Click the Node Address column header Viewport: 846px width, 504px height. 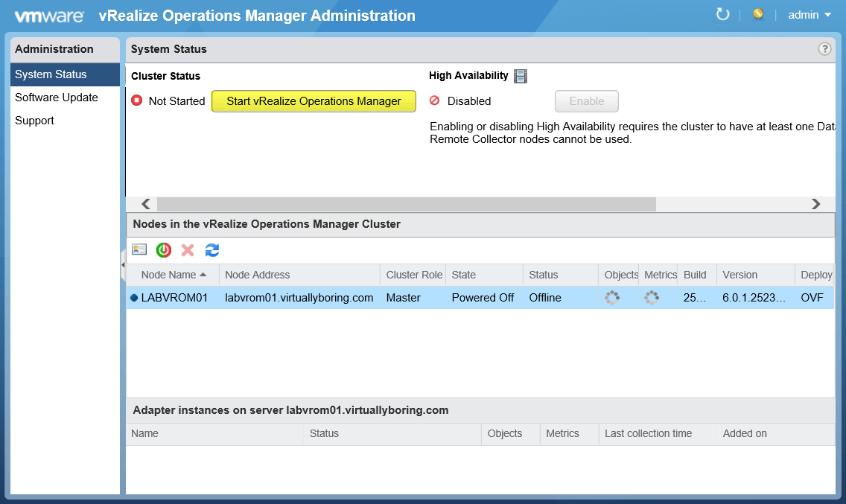coord(299,275)
